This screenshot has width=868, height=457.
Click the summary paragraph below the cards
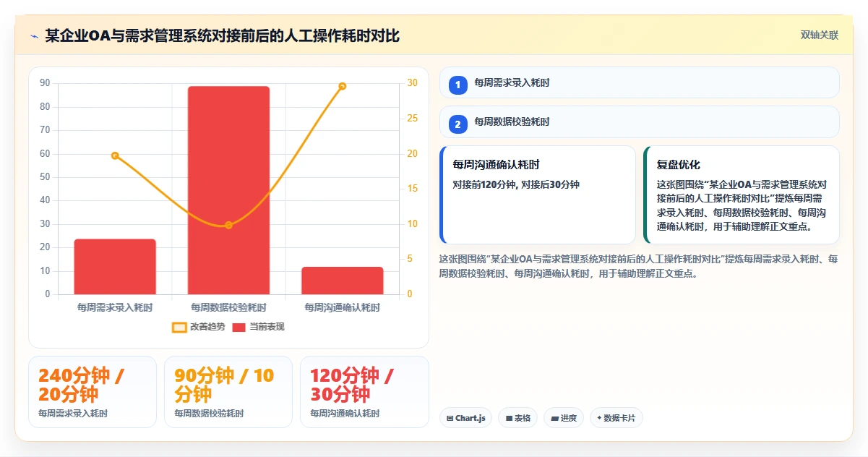click(639, 266)
